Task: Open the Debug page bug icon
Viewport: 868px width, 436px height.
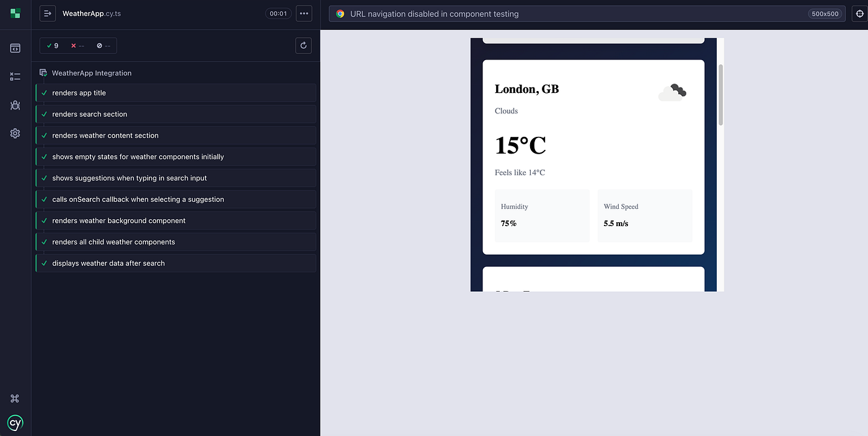Action: pos(15,105)
